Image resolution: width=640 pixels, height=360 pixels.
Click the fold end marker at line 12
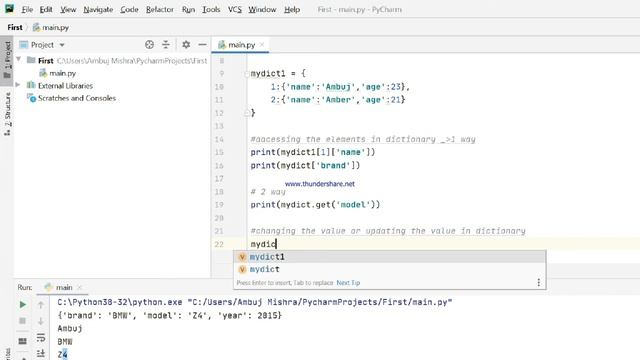coord(247,113)
